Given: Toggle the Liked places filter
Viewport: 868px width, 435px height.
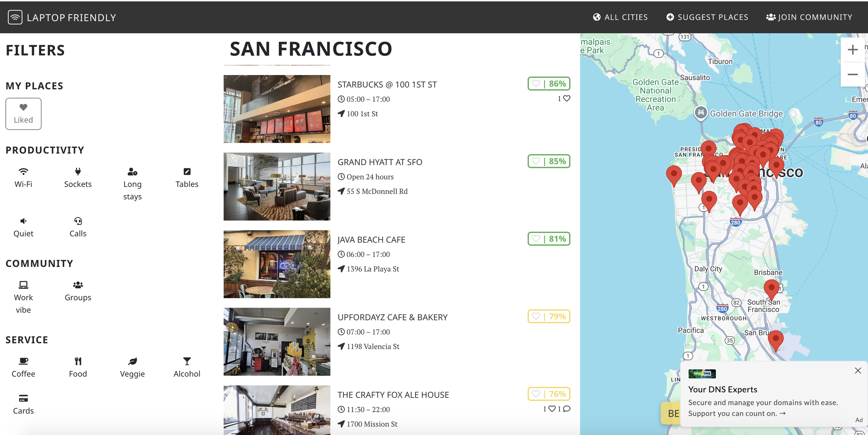Looking at the screenshot, I should click(23, 114).
